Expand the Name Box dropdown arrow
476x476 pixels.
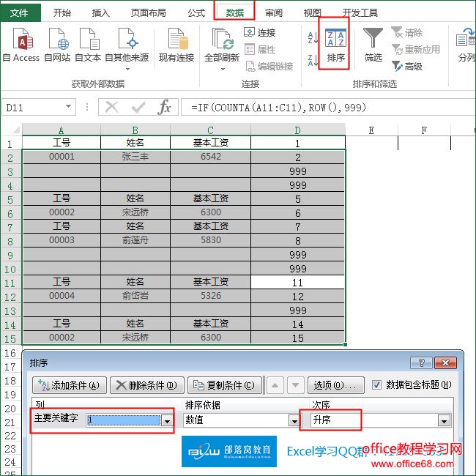[x=69, y=107]
